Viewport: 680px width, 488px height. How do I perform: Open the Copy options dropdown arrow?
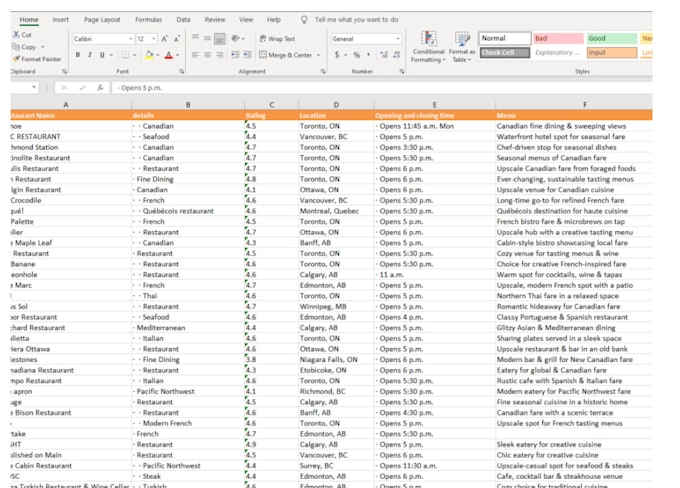coord(42,47)
